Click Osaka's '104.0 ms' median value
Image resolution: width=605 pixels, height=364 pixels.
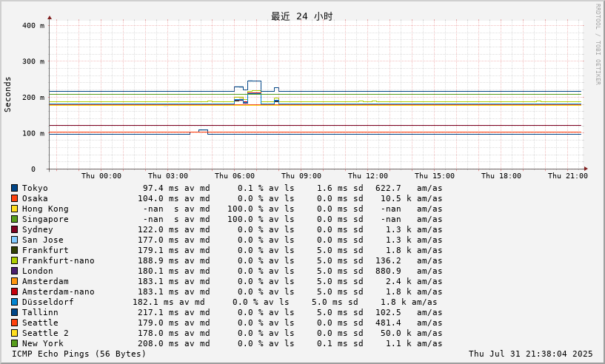tap(158, 198)
